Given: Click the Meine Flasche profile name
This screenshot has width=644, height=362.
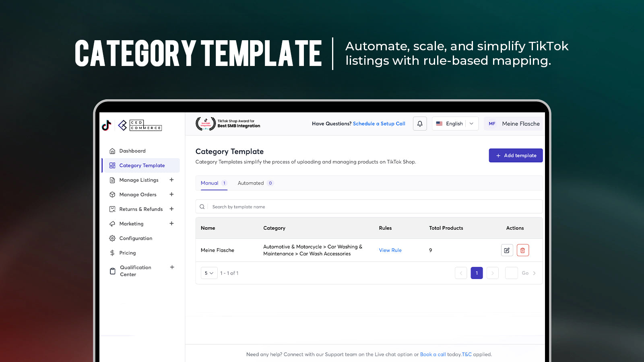Looking at the screenshot, I should tap(521, 123).
